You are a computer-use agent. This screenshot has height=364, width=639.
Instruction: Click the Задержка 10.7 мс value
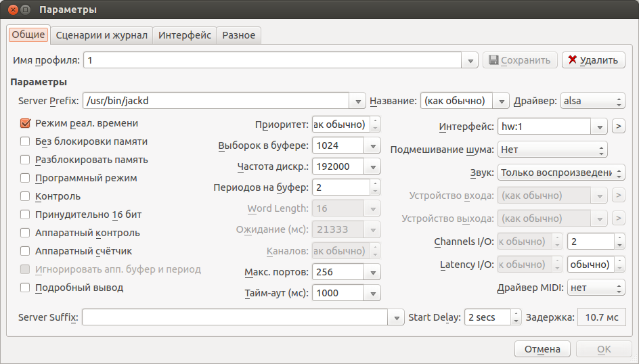click(x=602, y=317)
